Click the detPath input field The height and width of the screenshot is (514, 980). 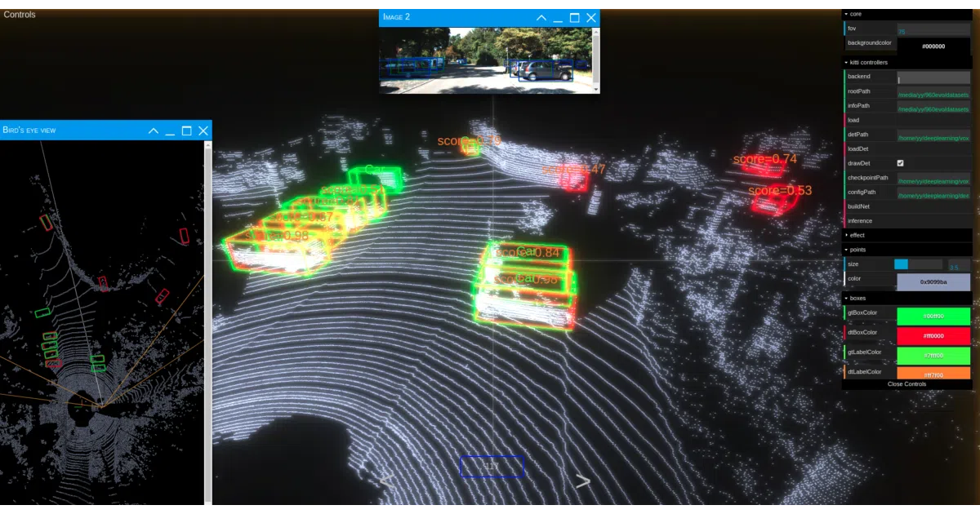point(933,136)
